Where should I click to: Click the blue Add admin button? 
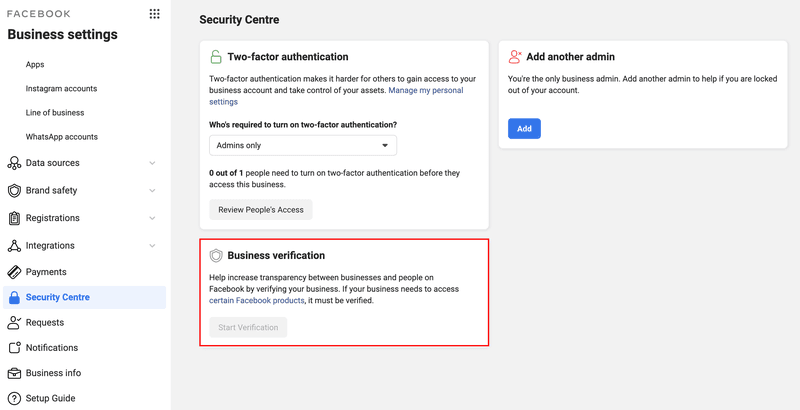(x=524, y=129)
